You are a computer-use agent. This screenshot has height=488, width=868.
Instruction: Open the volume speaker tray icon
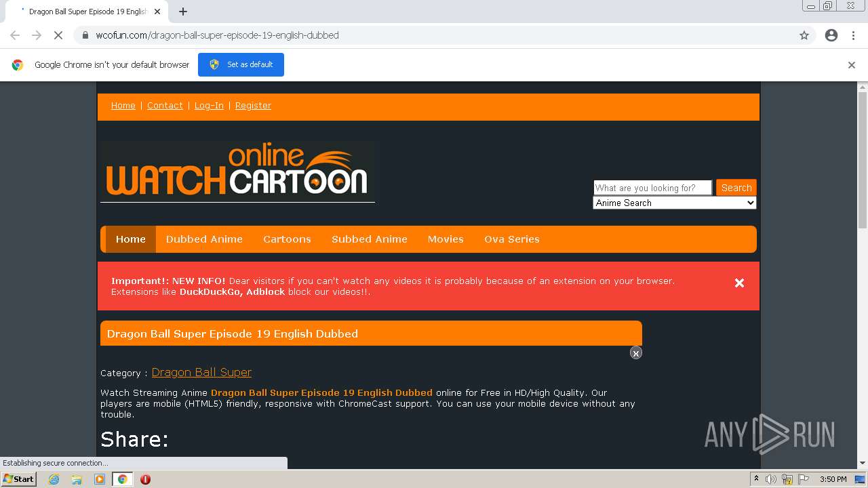pyautogui.click(x=771, y=479)
